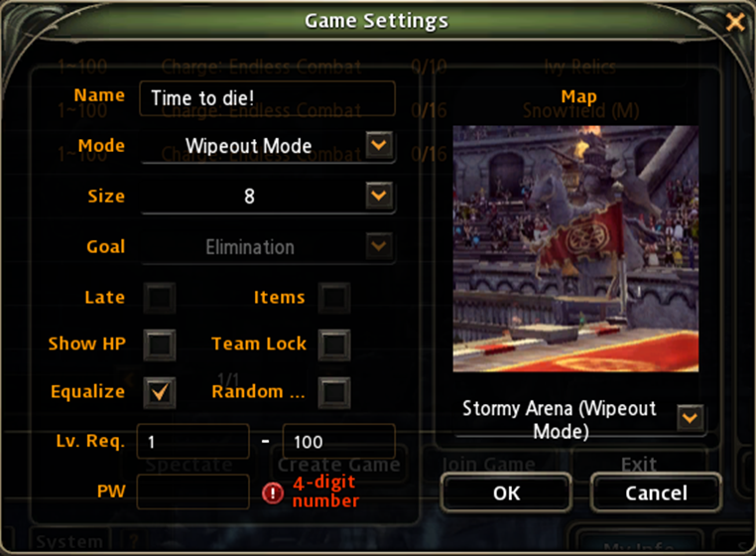Click the maximum level field showing 100
756x556 pixels.
coord(339,441)
